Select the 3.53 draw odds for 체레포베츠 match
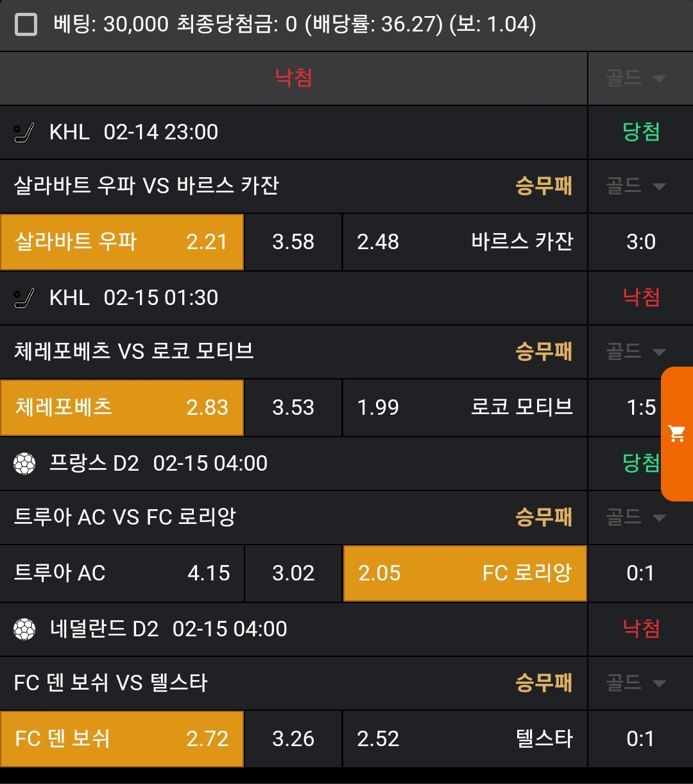This screenshot has height=784, width=693. click(x=293, y=408)
